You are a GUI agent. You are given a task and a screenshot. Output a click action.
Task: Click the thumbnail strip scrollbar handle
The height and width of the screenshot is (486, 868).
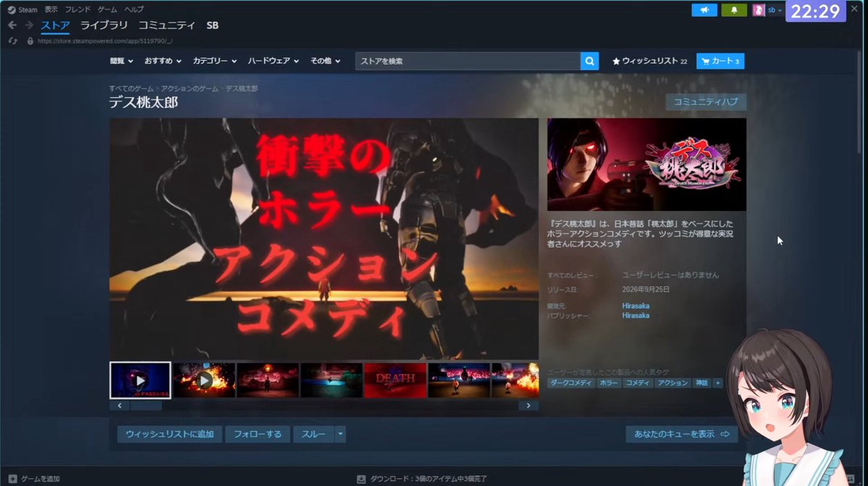(x=146, y=406)
